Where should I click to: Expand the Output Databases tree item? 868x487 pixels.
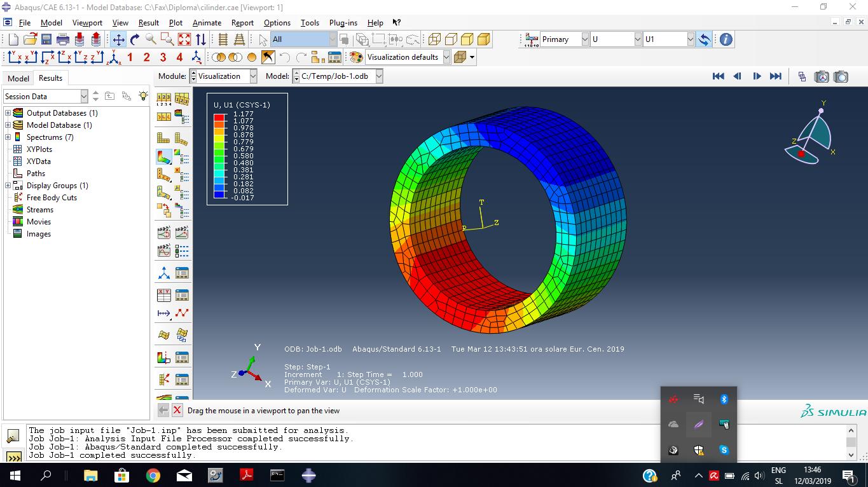pos(9,113)
